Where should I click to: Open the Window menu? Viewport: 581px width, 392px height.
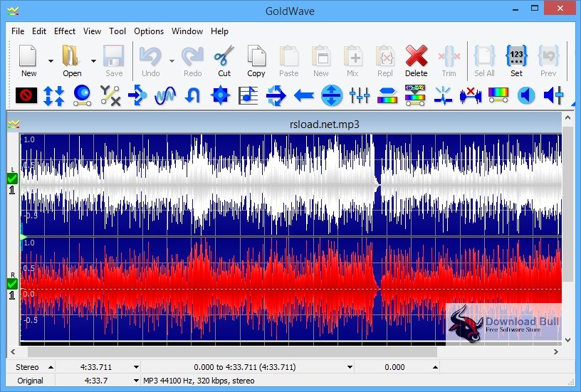[x=187, y=31]
